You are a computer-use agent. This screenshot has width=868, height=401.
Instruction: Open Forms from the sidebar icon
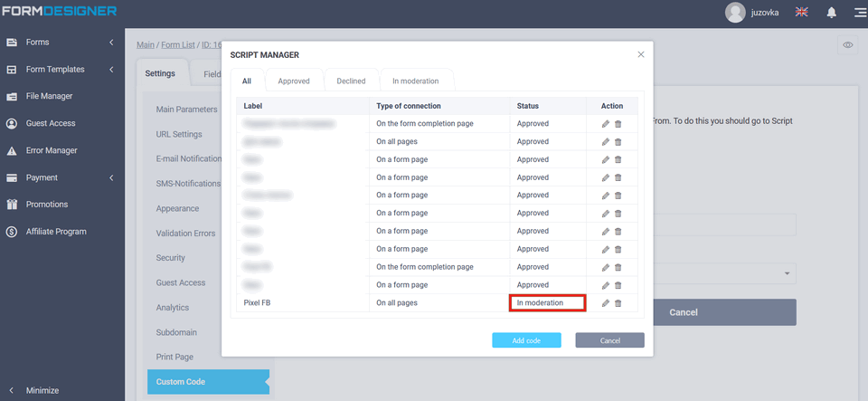point(11,43)
